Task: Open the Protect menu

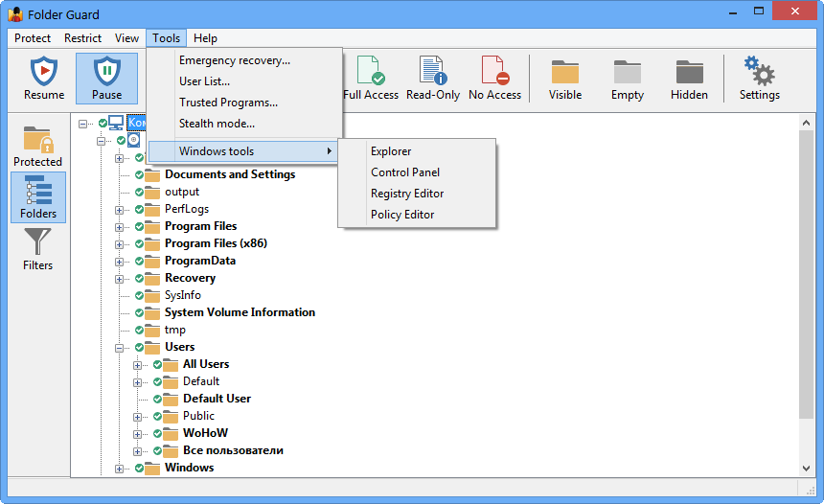Action: click(33, 38)
